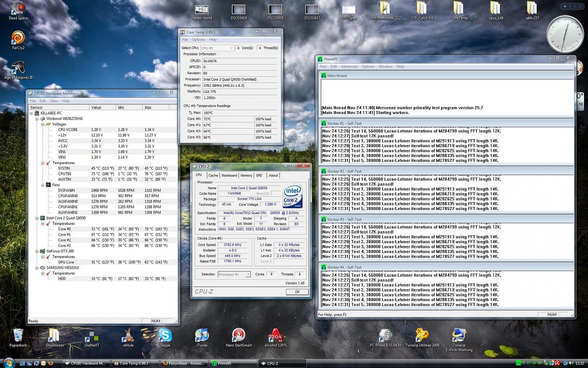This screenshot has height=368, width=588.
Task: Click the system tray clock showing 12:32
Action: (579, 363)
